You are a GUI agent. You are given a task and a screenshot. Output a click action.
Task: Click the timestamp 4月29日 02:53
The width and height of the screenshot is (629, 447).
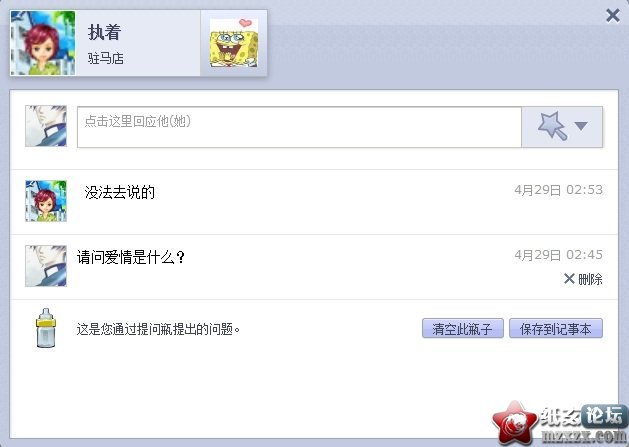(x=558, y=190)
